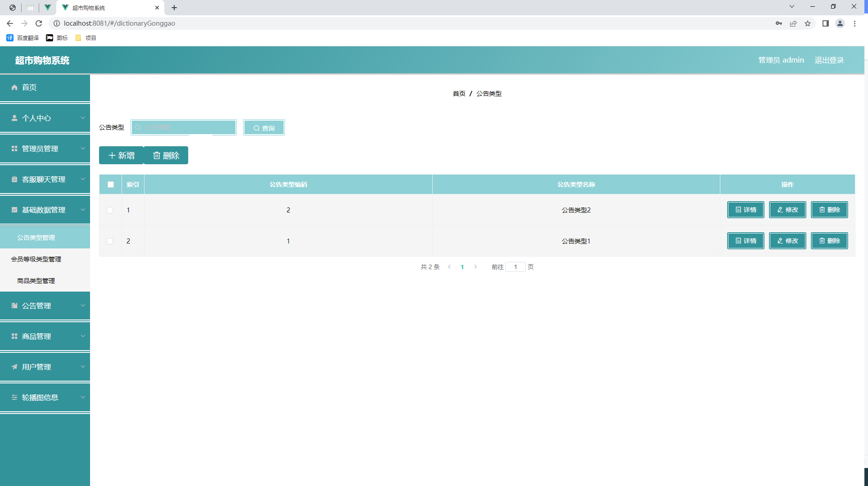Click the 新增 button
The image size is (868, 486).
121,155
